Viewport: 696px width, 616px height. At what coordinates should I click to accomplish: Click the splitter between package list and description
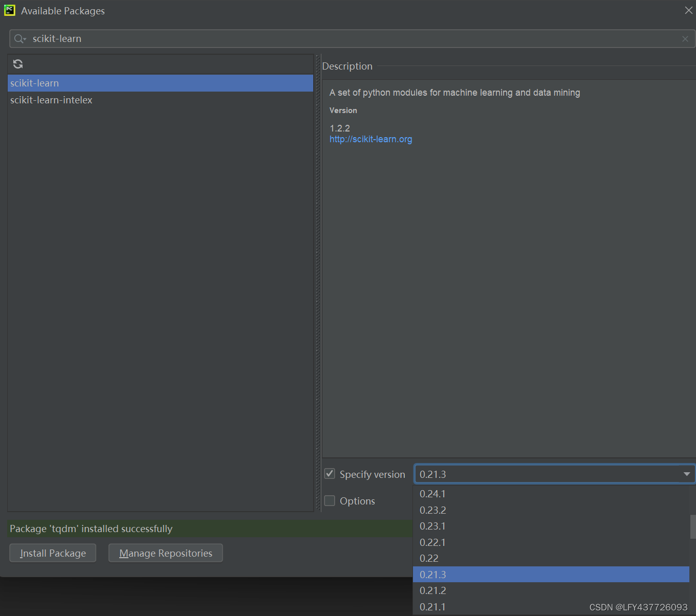point(318,283)
